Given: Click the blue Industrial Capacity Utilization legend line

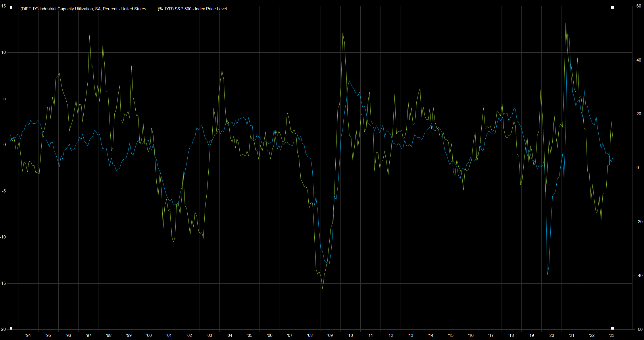Looking at the screenshot, I should click(x=15, y=9).
